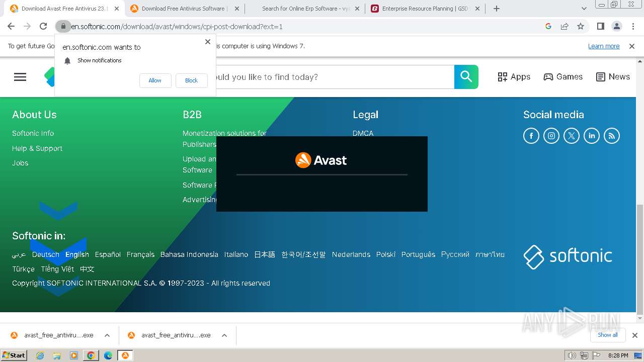The width and height of the screenshot is (644, 362).
Task: Open Chrome from the taskbar
Action: tap(91, 355)
